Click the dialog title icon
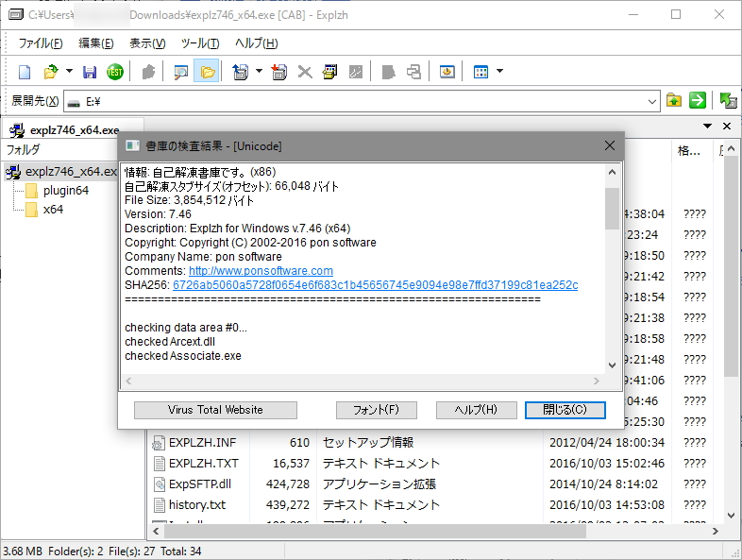 click(x=132, y=145)
